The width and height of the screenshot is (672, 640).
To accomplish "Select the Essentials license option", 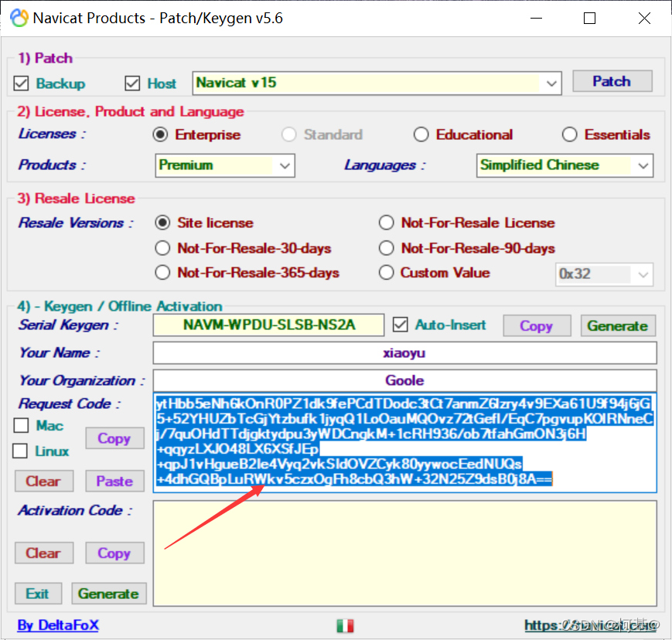I will [569, 134].
